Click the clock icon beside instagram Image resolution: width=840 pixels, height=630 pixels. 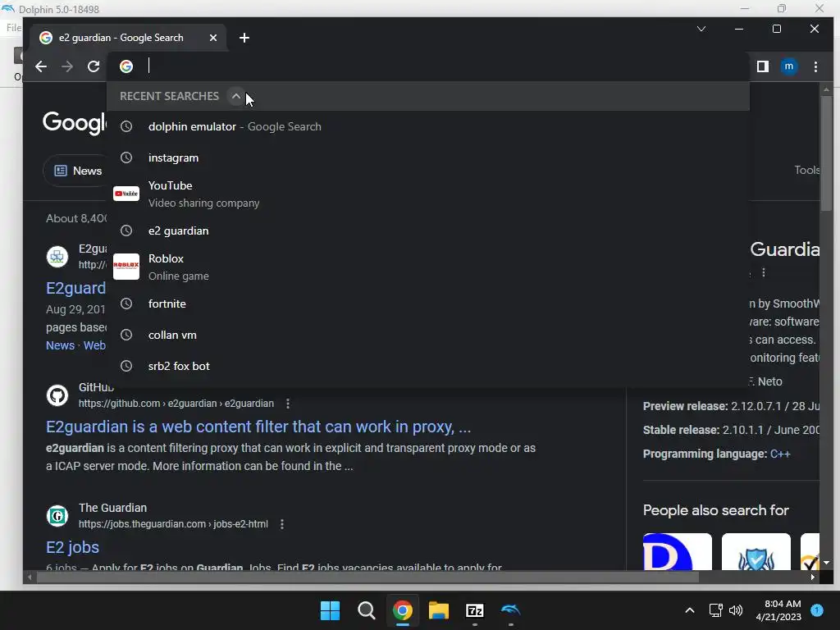click(126, 157)
